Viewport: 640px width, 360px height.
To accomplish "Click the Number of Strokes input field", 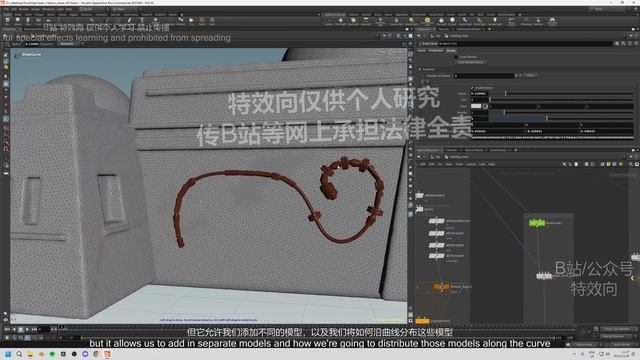I will (x=484, y=76).
